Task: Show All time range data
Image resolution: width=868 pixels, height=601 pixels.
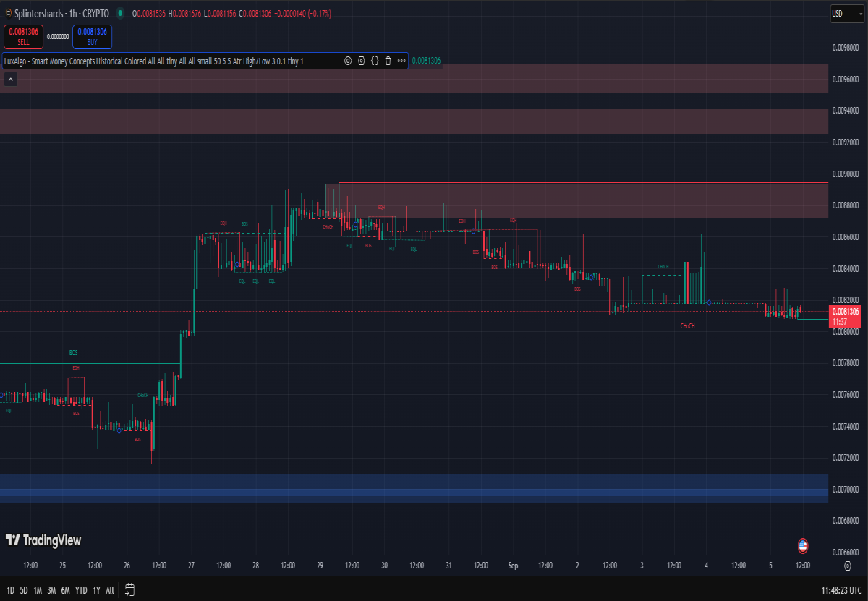Action: [x=109, y=590]
